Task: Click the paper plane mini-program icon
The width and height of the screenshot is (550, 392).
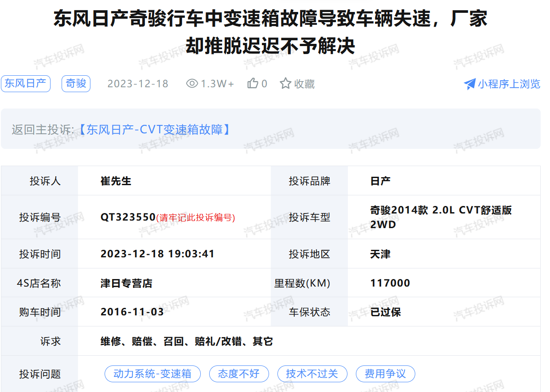Action: [x=469, y=84]
